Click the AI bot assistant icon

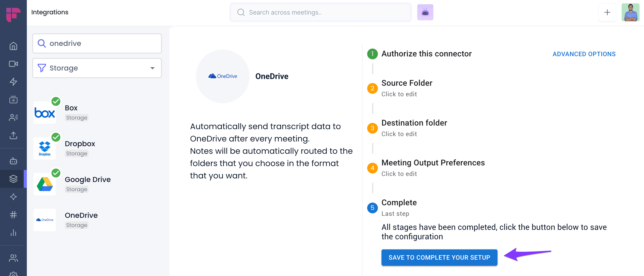(425, 12)
